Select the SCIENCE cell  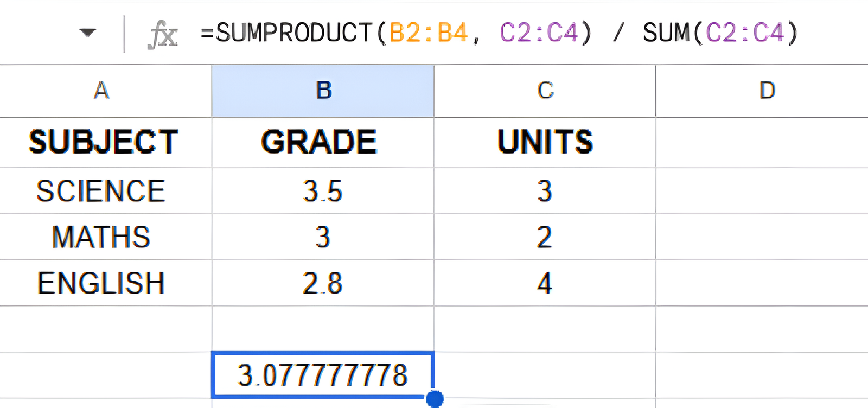point(100,190)
